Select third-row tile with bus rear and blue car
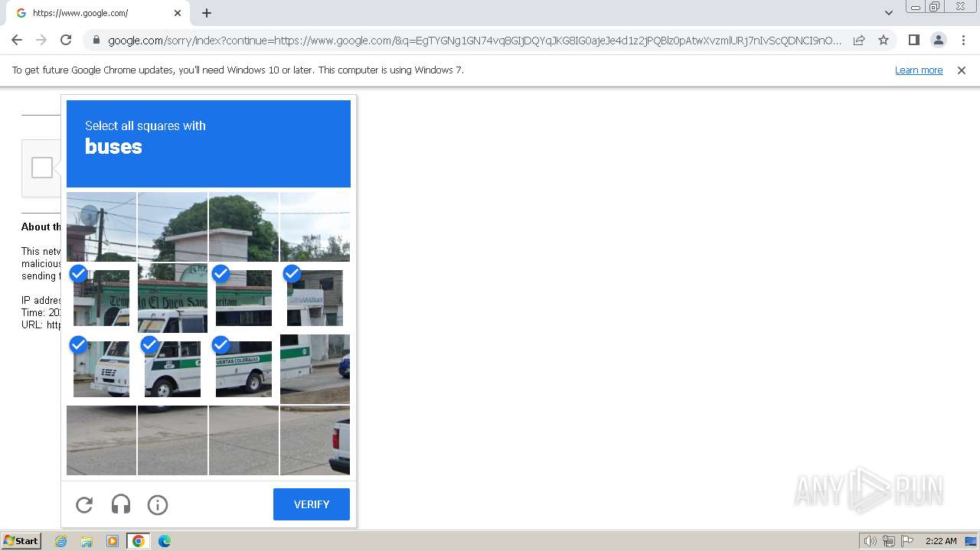Screen dimensions: 980x551 [x=315, y=369]
